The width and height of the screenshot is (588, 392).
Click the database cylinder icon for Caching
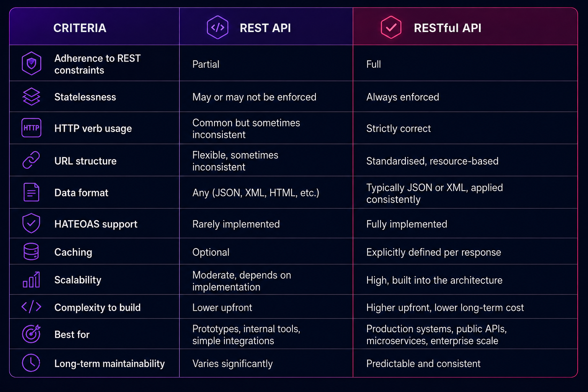[x=31, y=252]
